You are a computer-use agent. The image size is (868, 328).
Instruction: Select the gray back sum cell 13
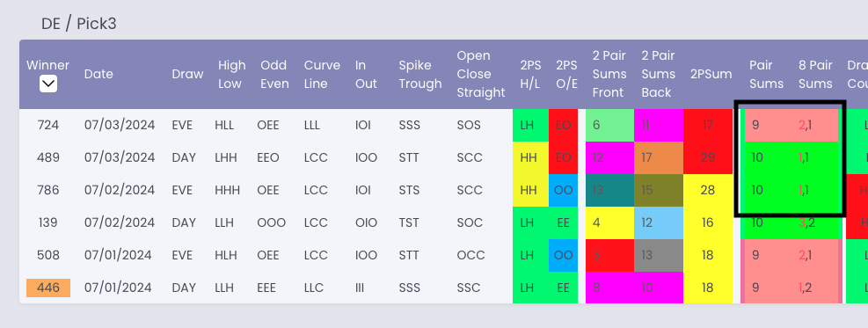click(659, 256)
